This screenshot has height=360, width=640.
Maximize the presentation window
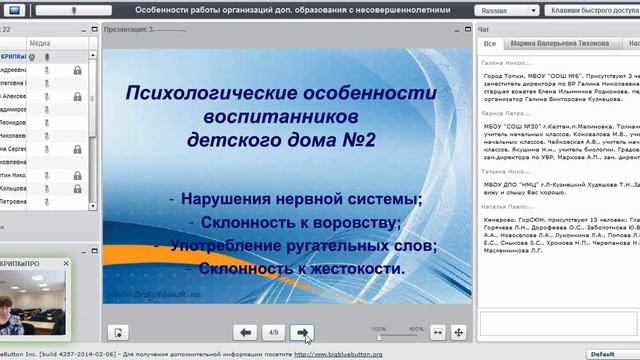click(468, 29)
